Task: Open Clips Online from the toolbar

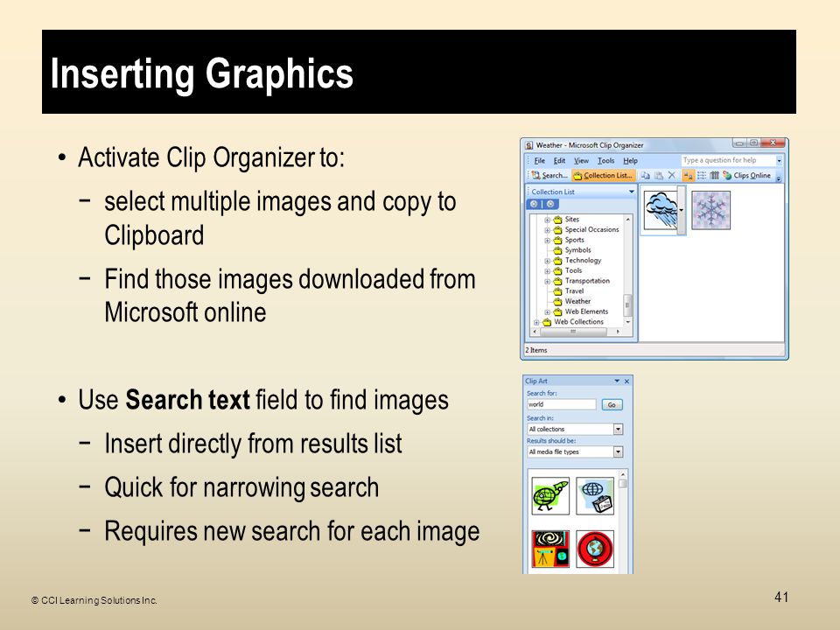Action: click(x=746, y=175)
